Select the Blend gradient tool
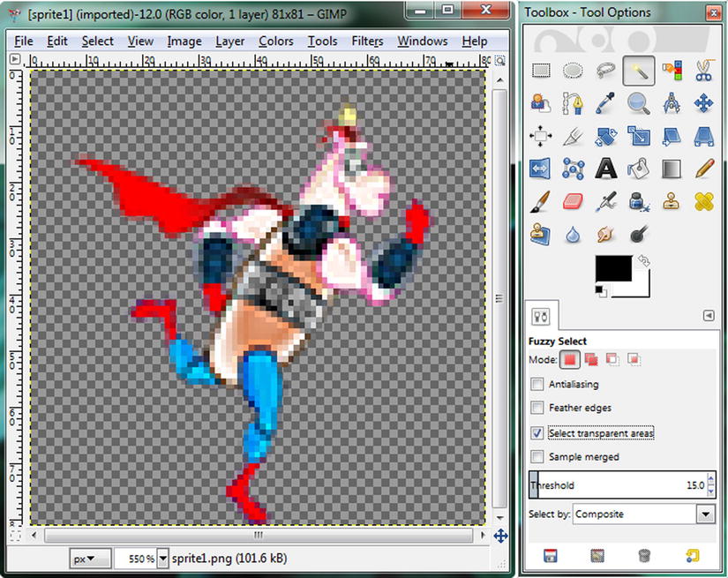Screen dimensions: 728x578 tap(672, 169)
